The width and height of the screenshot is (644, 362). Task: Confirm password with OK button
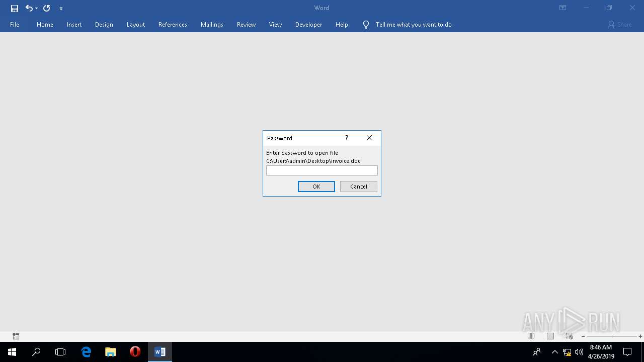pos(316,187)
